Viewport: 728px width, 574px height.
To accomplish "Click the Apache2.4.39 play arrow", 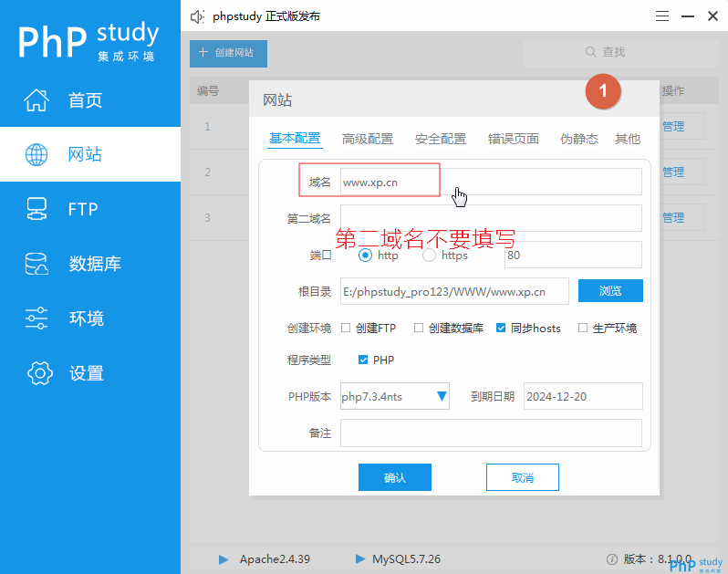I will pos(224,558).
